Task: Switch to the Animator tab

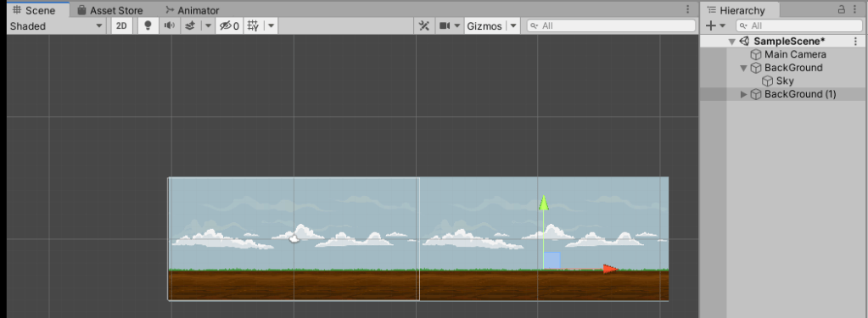Action: click(193, 10)
